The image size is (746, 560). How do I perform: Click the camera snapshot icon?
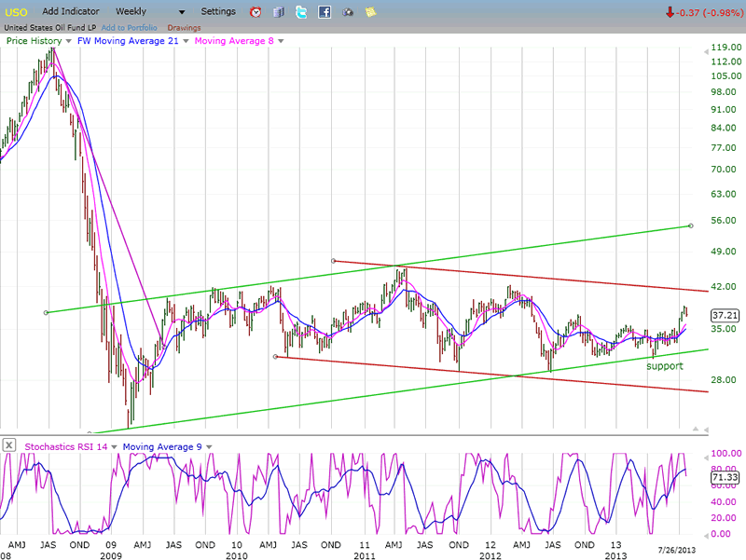pos(348,12)
